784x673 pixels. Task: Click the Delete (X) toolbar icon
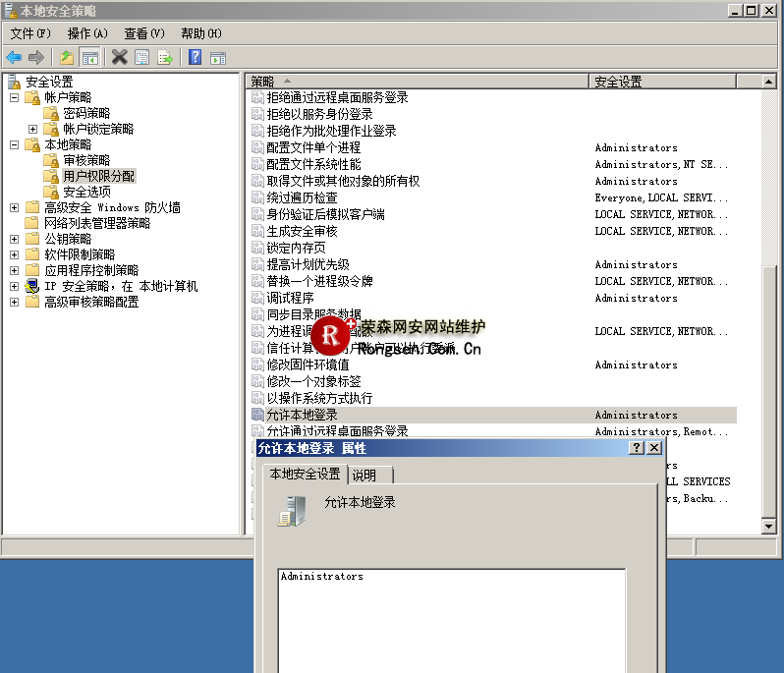120,57
